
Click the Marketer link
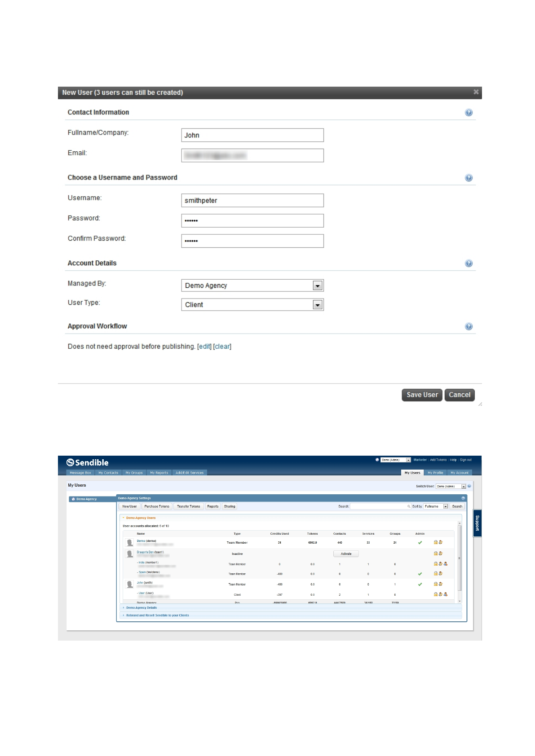click(420, 460)
